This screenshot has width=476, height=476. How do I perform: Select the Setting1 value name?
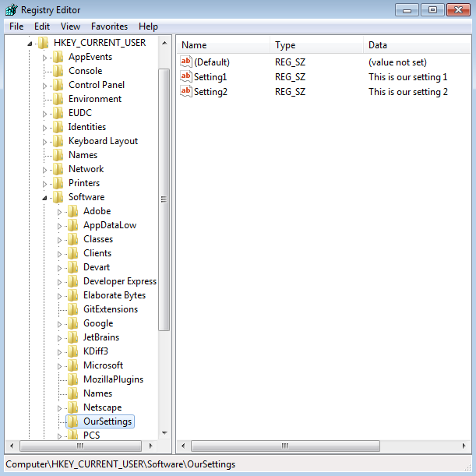click(210, 77)
